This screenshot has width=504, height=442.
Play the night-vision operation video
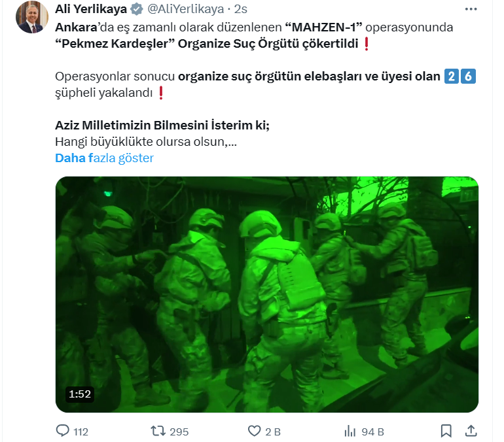267,294
